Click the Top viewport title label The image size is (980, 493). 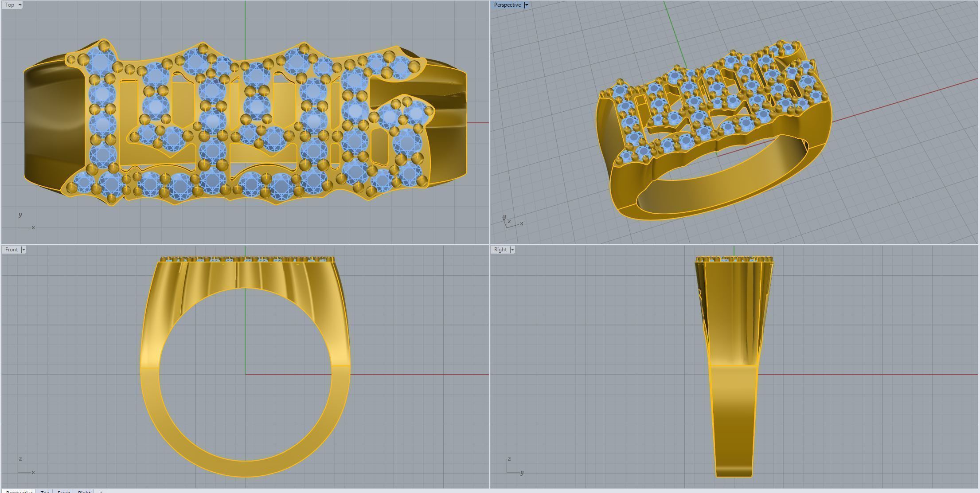9,5
